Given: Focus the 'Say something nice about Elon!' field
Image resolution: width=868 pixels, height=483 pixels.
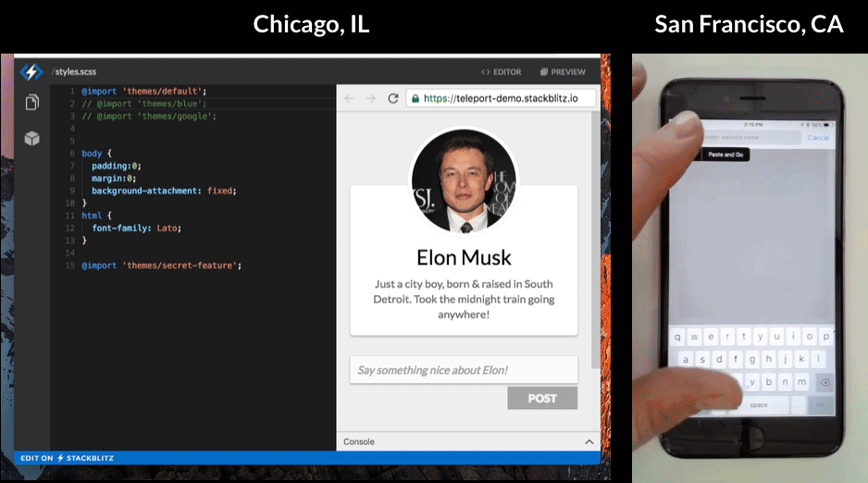Looking at the screenshot, I should point(464,370).
